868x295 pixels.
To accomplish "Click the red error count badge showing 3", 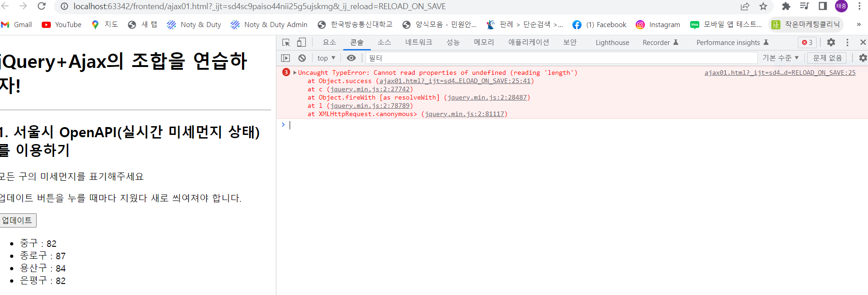I will [x=807, y=43].
